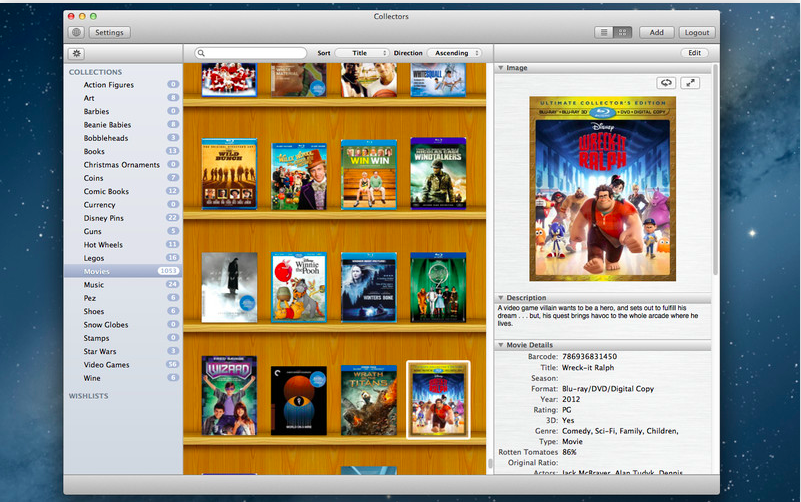801x502 pixels.
Task: Select the Books collection
Action: (x=123, y=151)
